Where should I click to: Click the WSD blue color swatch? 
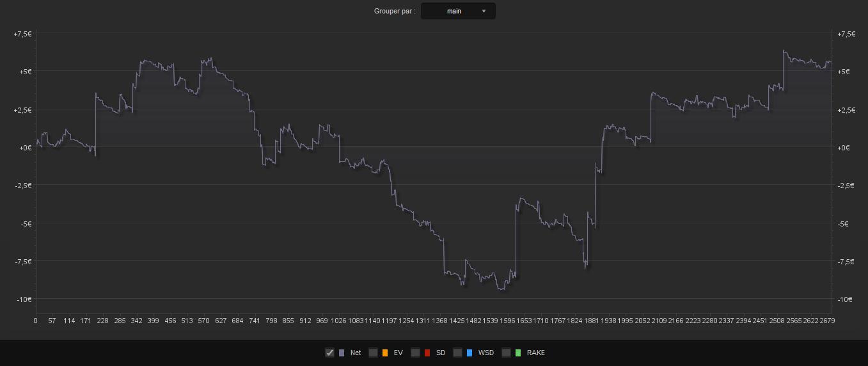pos(470,353)
